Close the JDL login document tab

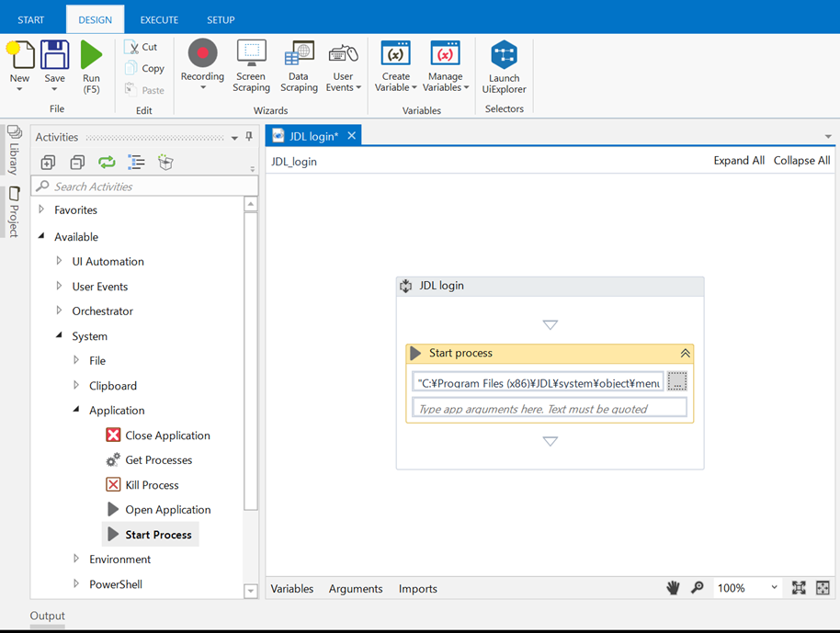click(351, 136)
